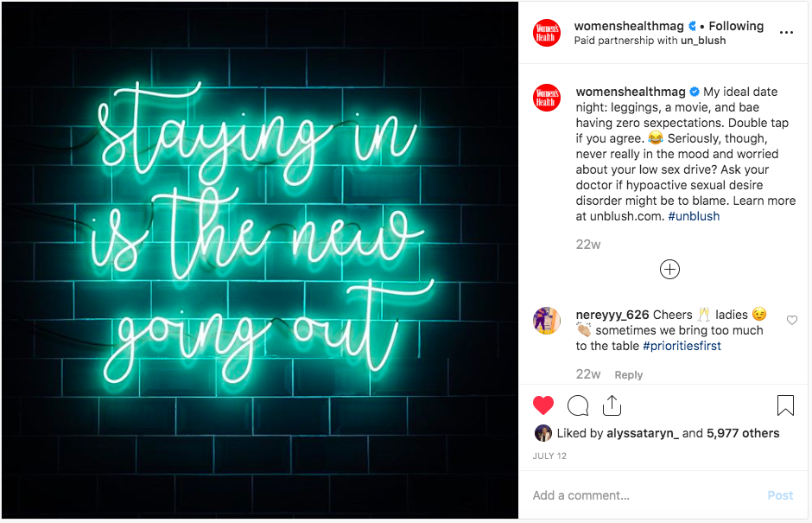This screenshot has width=812, height=523.
Task: Click Women's Health header profile picture
Action: (547, 33)
